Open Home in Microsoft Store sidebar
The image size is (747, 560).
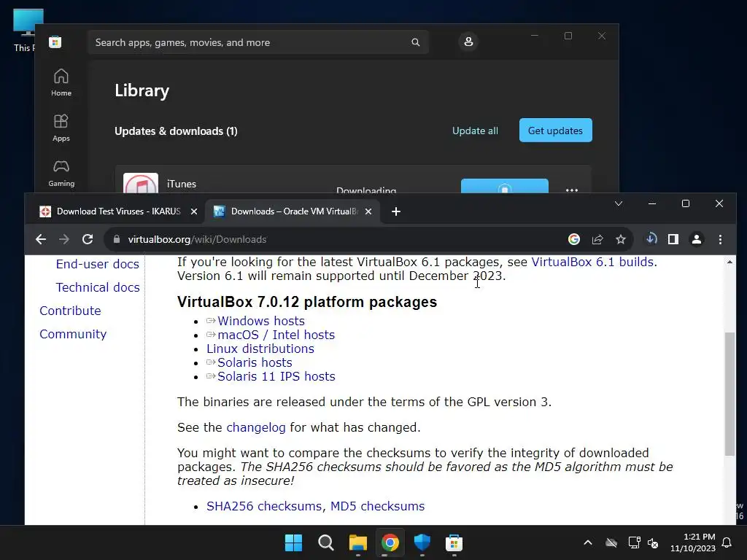61,83
